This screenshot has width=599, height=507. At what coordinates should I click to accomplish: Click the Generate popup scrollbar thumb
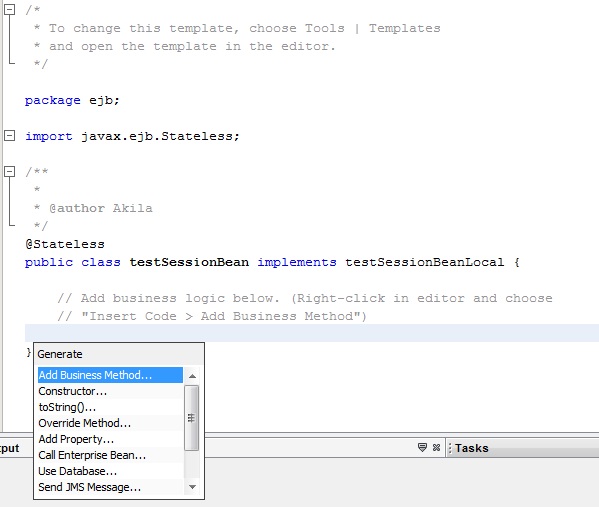pyautogui.click(x=192, y=418)
